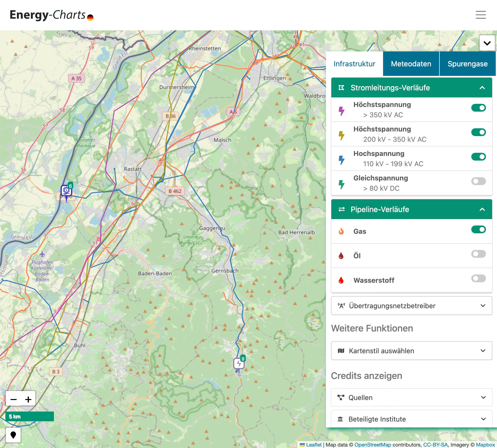Collapse the side panel with chevron button
The width and height of the screenshot is (497, 448).
point(487,43)
